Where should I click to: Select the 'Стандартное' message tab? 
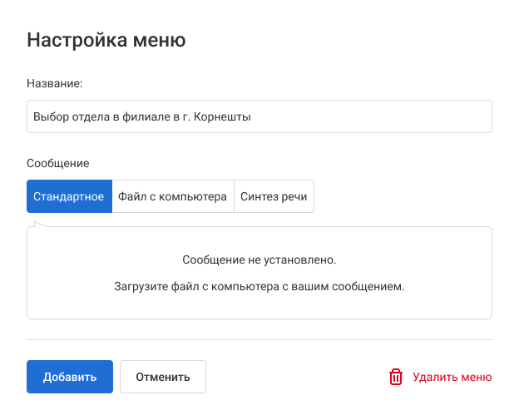[x=69, y=197]
